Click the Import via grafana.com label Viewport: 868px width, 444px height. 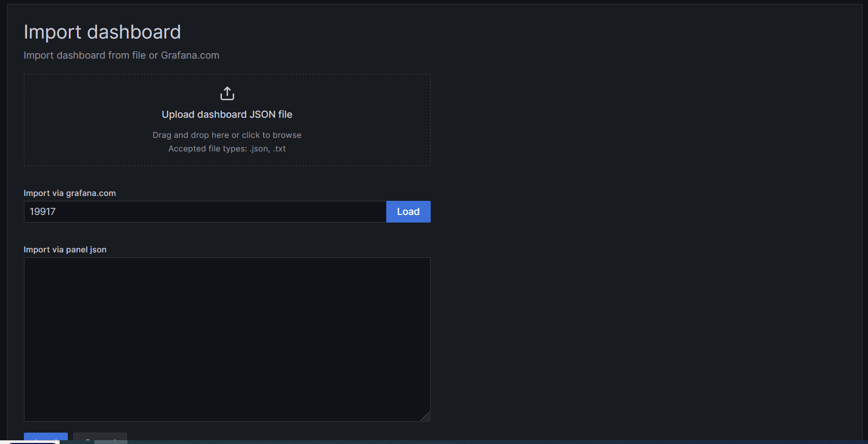click(69, 193)
